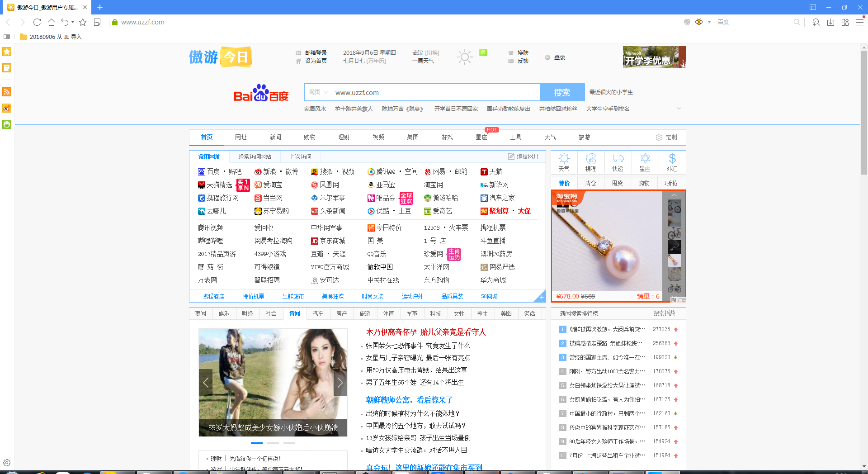The image size is (868, 474).
Task: Open reader mode icon in toolbar
Action: click(97, 22)
